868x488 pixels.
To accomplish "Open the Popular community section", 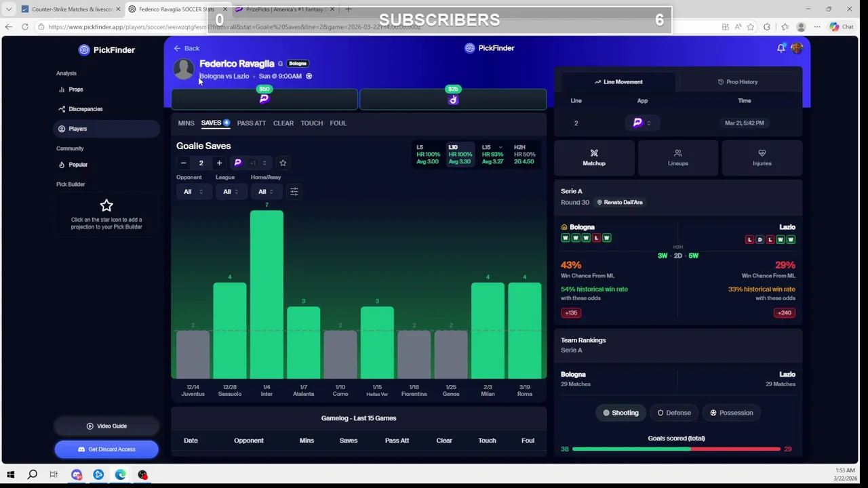I will coord(73,165).
